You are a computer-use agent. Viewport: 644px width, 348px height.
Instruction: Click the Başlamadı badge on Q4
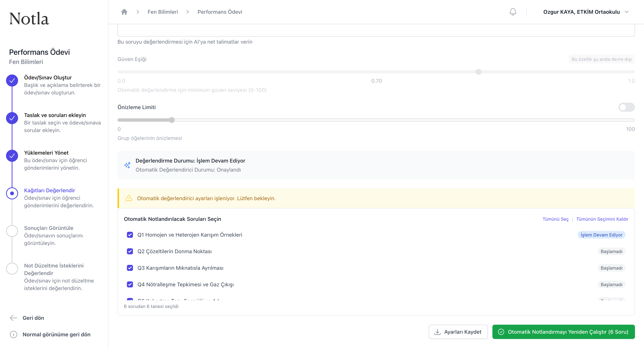point(611,285)
